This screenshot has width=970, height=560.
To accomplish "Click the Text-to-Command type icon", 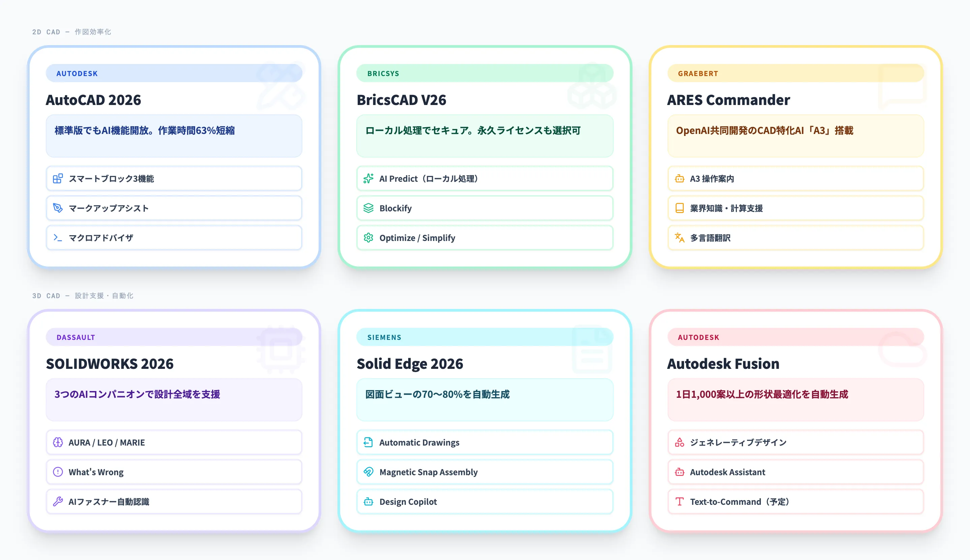I will (679, 501).
